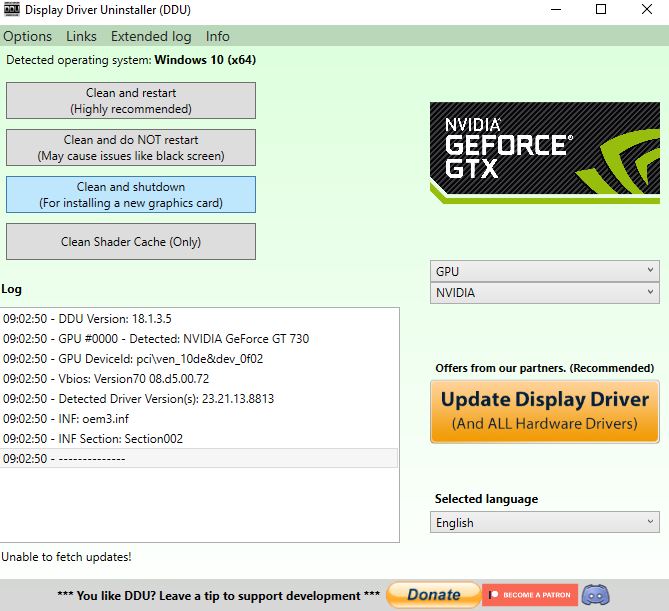This screenshot has width=669, height=611.
Task: Click the NVIDIA GeForce GTX logo
Action: 544,153
